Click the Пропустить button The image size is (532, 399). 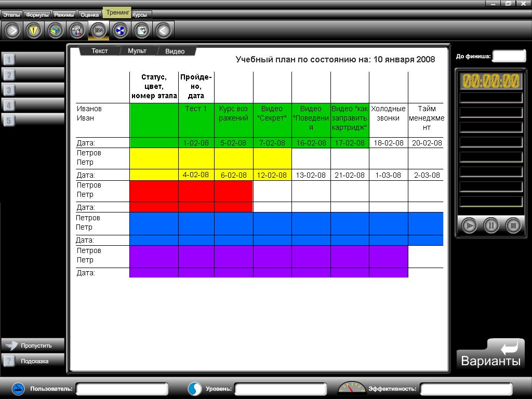coord(33,345)
